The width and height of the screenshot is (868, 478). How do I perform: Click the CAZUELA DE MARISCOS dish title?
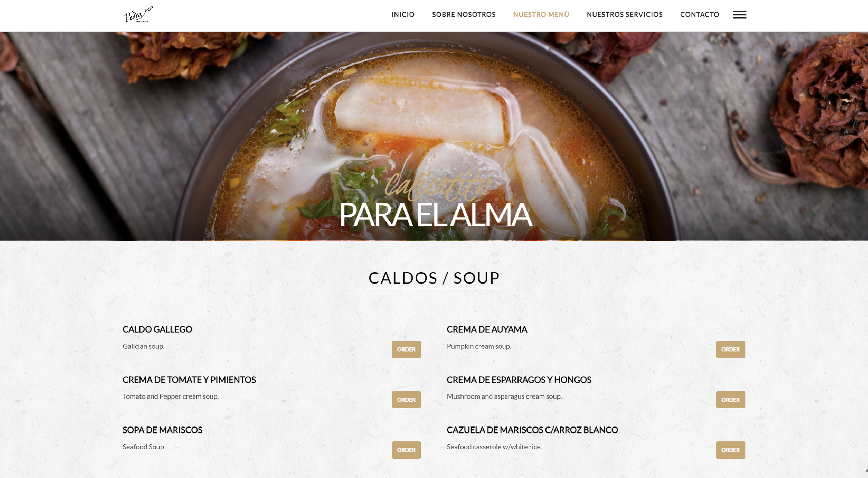(532, 430)
